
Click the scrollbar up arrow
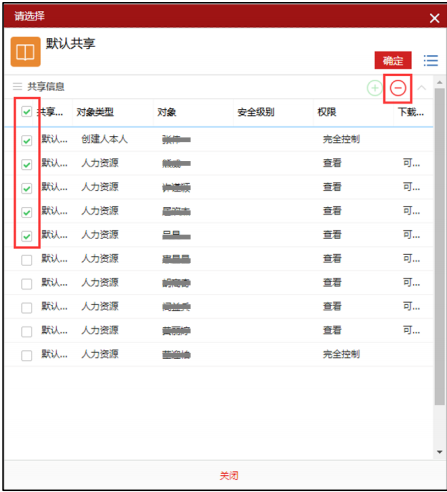(x=439, y=82)
